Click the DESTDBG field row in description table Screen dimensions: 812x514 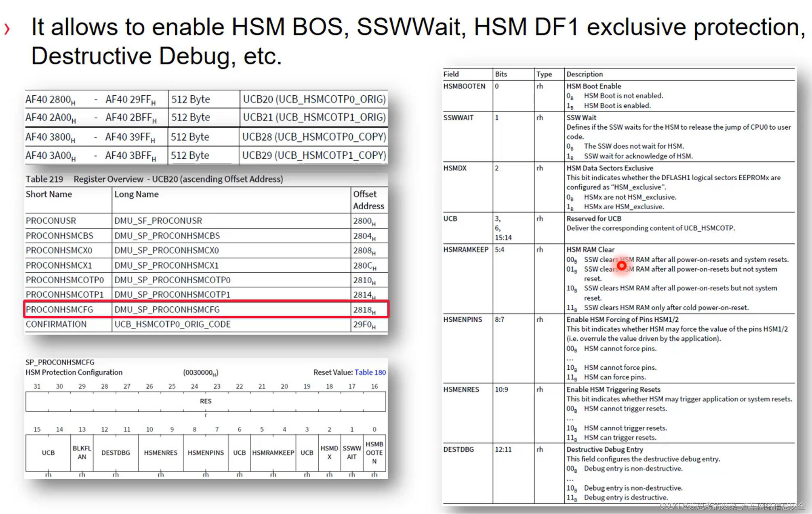(459, 449)
